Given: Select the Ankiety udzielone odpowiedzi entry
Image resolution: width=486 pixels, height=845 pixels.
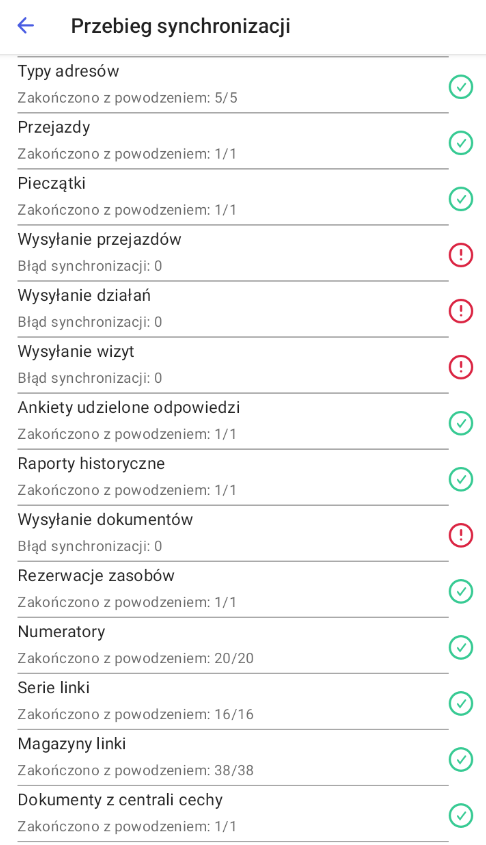Looking at the screenshot, I should pos(243,421).
